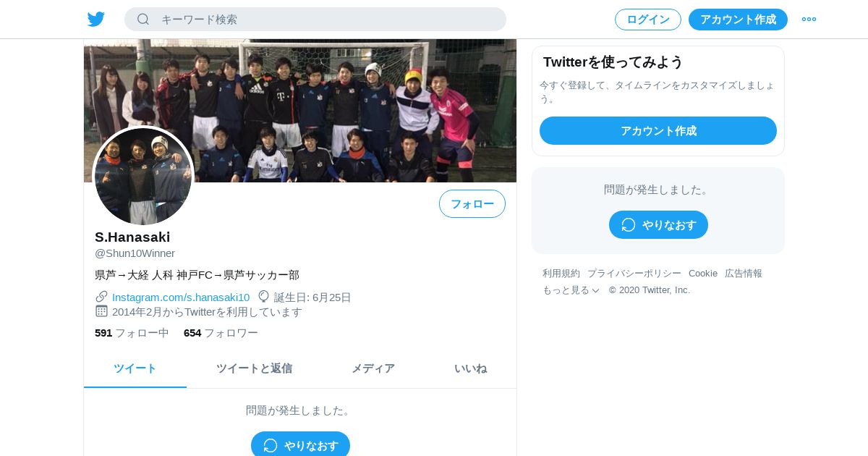
Task: Click the retry arrow icon in the timeline
Action: [271, 445]
